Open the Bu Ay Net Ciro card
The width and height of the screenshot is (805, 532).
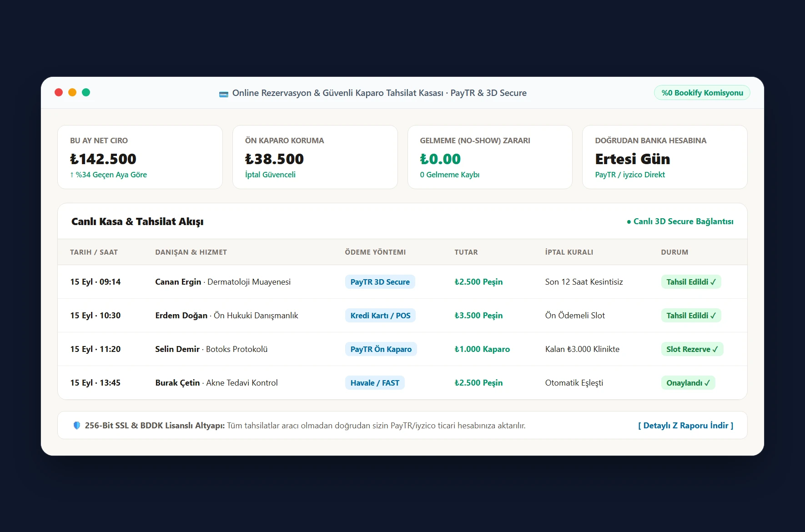point(140,157)
